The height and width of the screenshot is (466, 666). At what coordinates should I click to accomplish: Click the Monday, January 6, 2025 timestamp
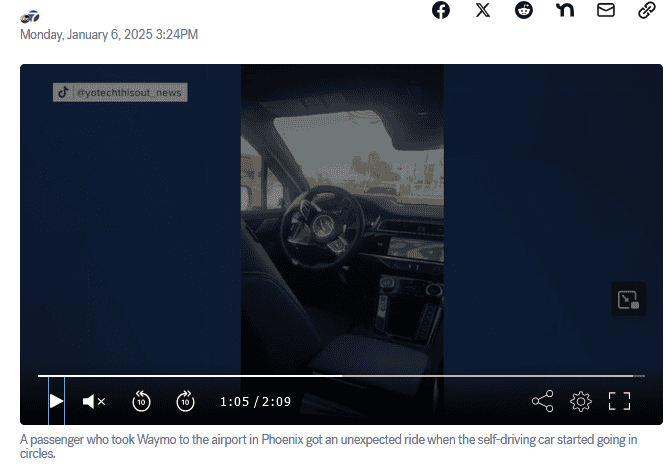pos(109,34)
